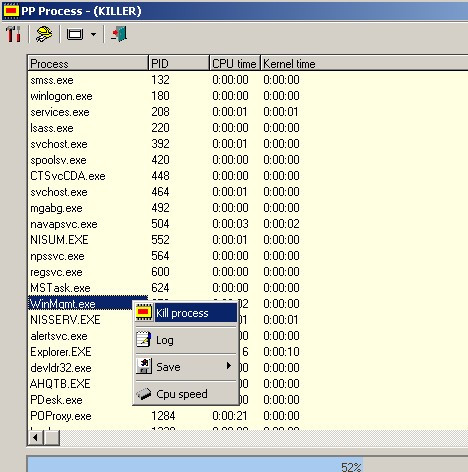Choose Kill process from the context menu
The width and height of the screenshot is (468, 472).
pos(186,313)
